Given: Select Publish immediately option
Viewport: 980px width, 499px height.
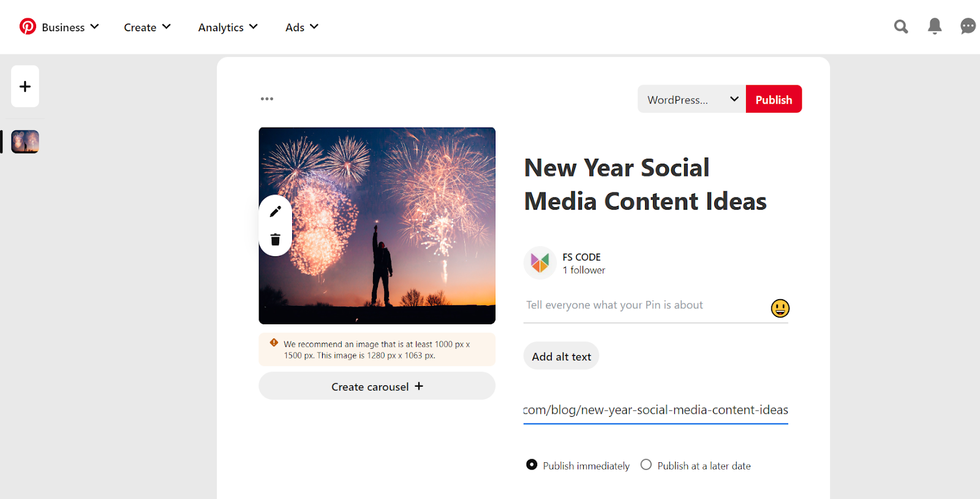Looking at the screenshot, I should (x=532, y=465).
